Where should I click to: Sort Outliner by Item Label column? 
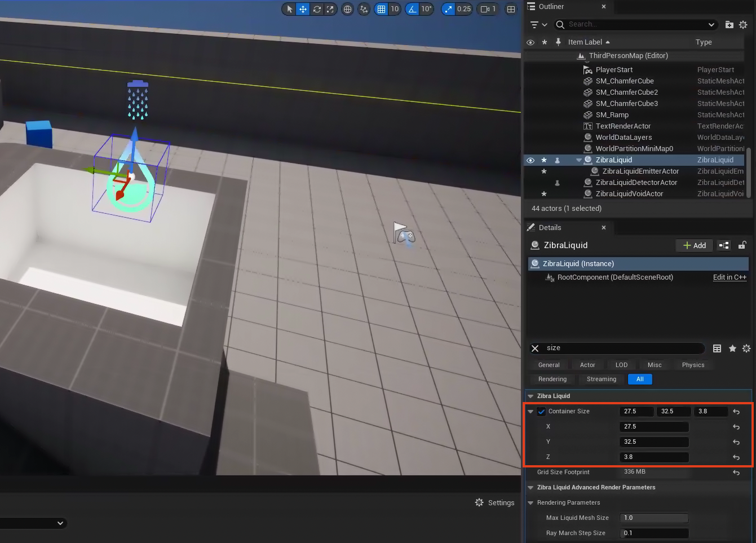[589, 42]
